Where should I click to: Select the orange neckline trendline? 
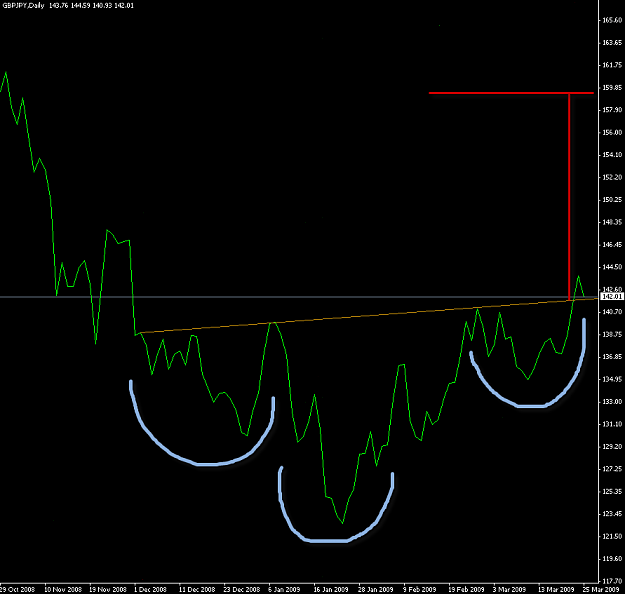[369, 315]
